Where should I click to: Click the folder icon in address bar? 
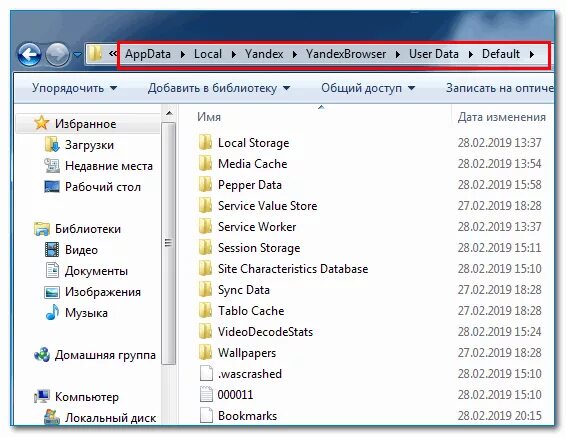click(96, 54)
